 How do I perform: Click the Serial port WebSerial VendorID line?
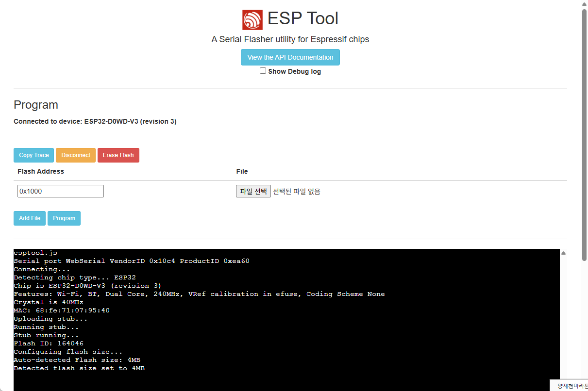click(132, 261)
